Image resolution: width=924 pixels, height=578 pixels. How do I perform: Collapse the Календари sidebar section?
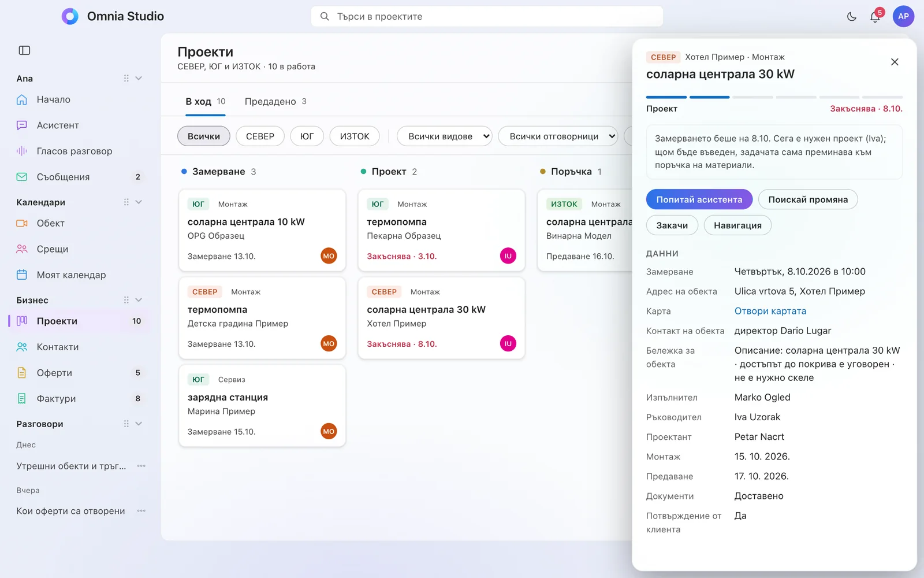(139, 202)
